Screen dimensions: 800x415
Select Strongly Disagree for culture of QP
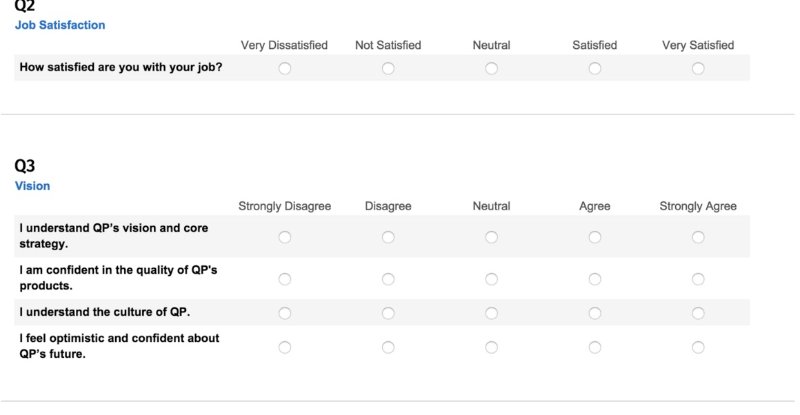[285, 313]
